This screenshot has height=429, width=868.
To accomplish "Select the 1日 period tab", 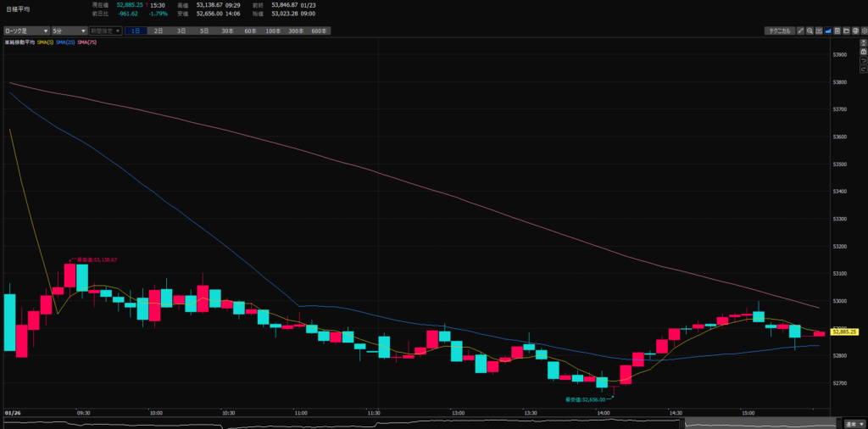I will point(136,31).
